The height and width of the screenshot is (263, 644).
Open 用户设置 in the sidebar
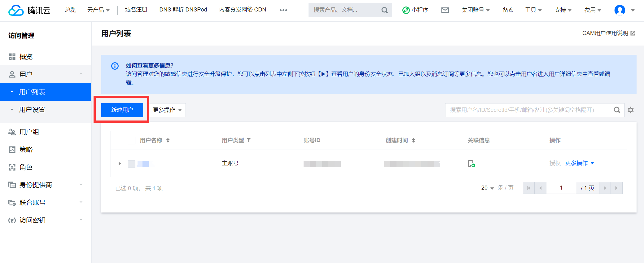coord(32,110)
